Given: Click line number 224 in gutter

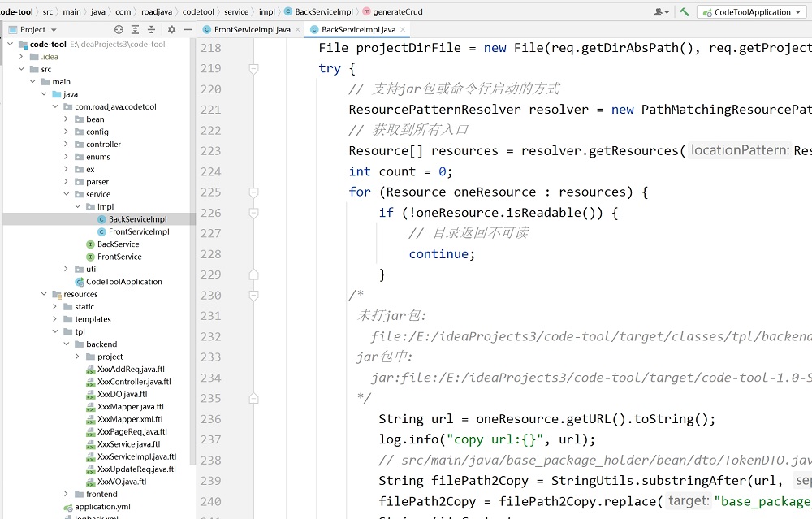Looking at the screenshot, I should click(211, 171).
